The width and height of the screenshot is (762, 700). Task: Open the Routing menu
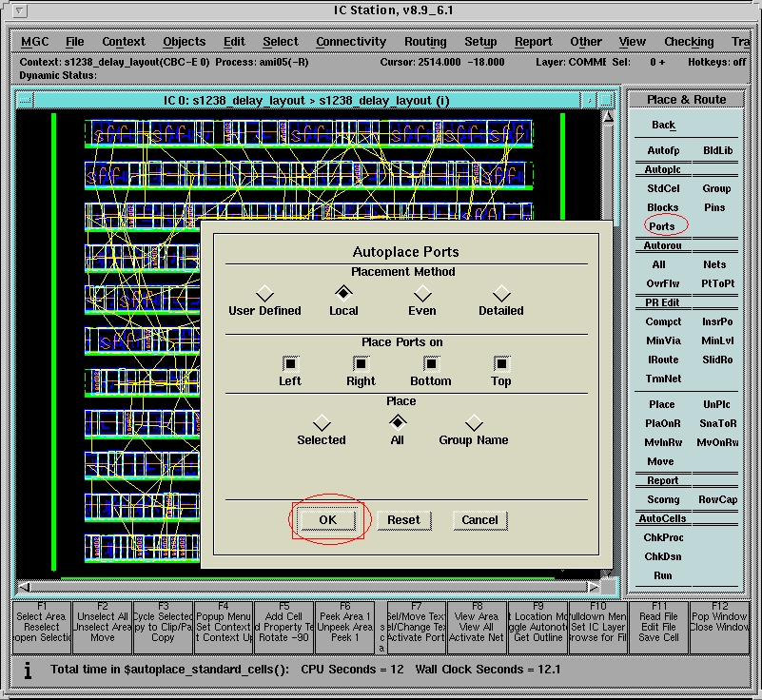tap(424, 42)
